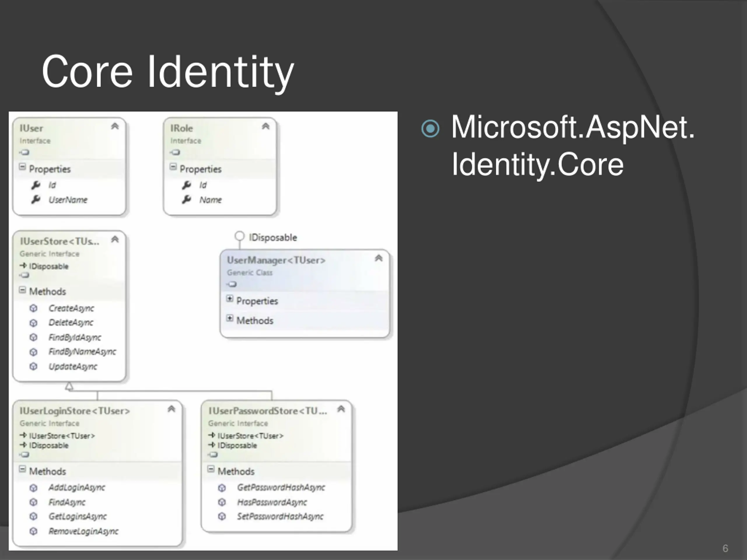This screenshot has width=747, height=560.
Task: Collapse the IRole interface box chevron
Action: tap(266, 126)
